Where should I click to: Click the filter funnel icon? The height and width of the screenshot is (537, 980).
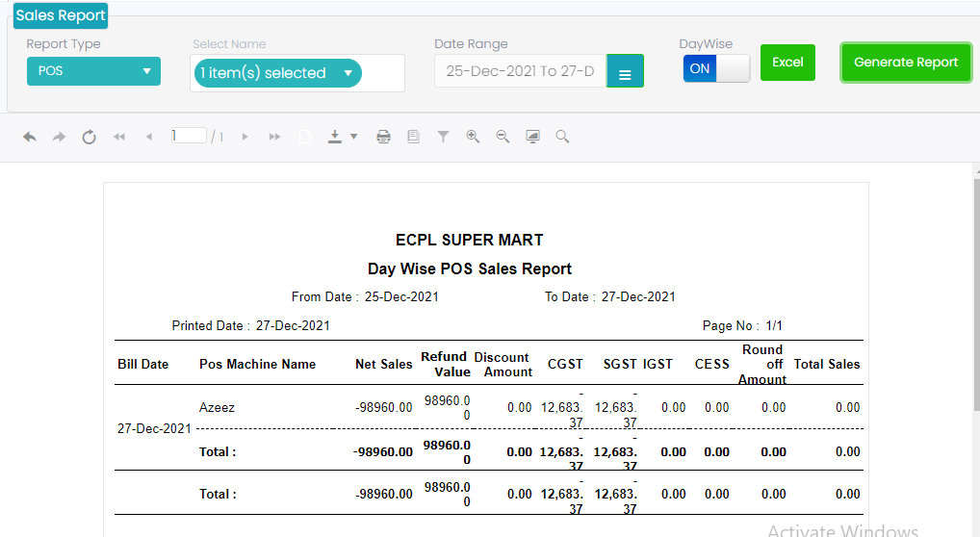[443, 138]
